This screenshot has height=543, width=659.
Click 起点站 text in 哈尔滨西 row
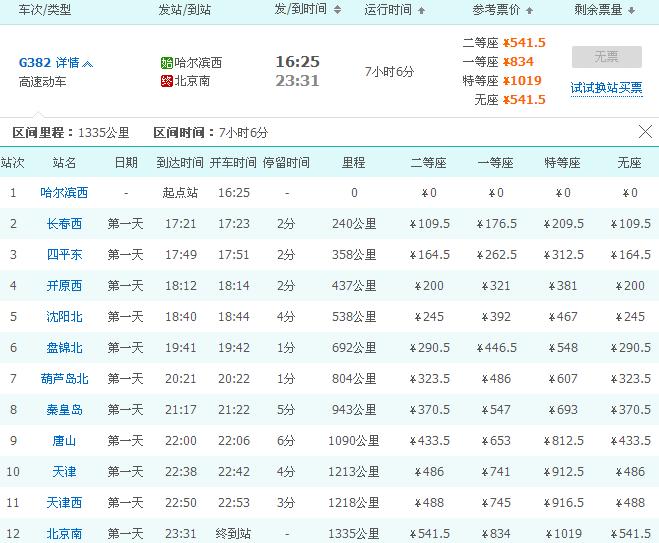[x=180, y=192]
